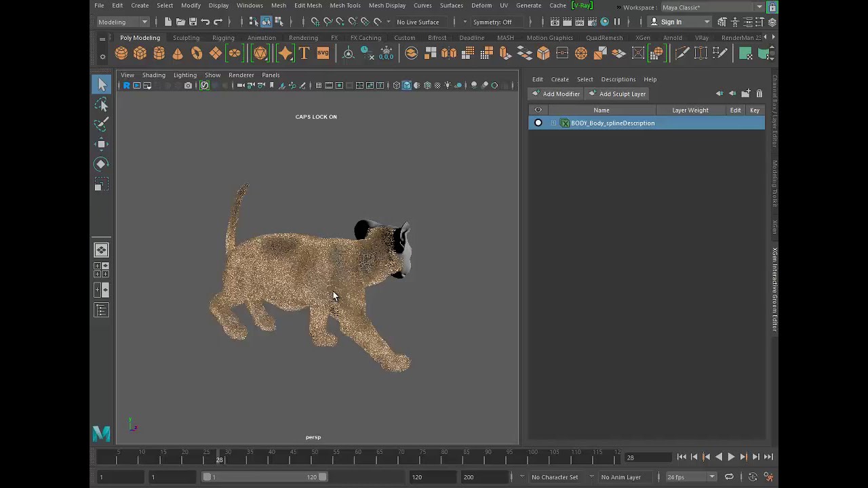Toggle smooth shade all cube icon
Image resolution: width=868 pixels, height=488 pixels.
coord(407,85)
